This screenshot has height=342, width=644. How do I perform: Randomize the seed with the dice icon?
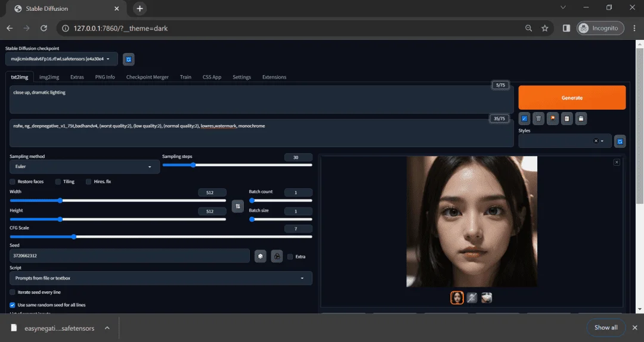(x=261, y=256)
